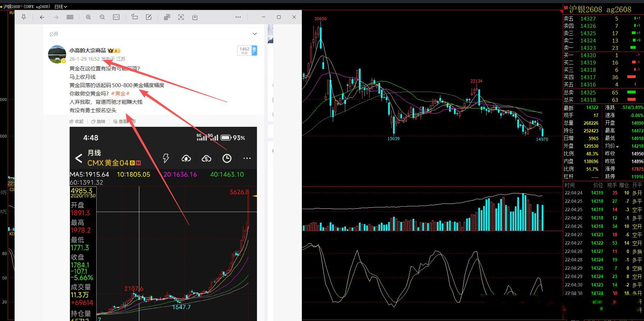Open 小高的大宗商品 profile avatar
This screenshot has width=644, height=321.
57,54
